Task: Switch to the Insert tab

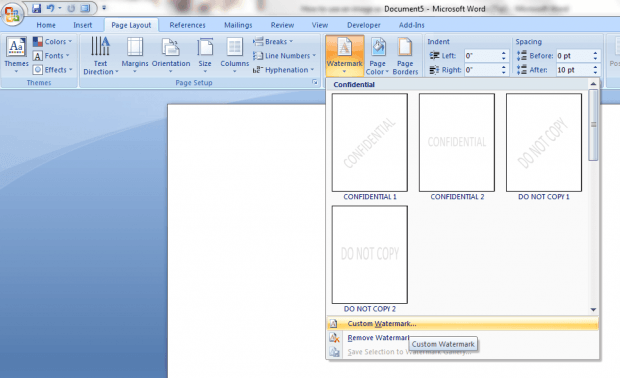Action: click(x=83, y=25)
